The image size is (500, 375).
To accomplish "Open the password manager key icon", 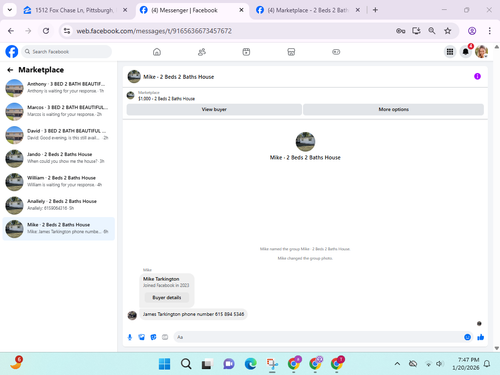I will tap(400, 31).
